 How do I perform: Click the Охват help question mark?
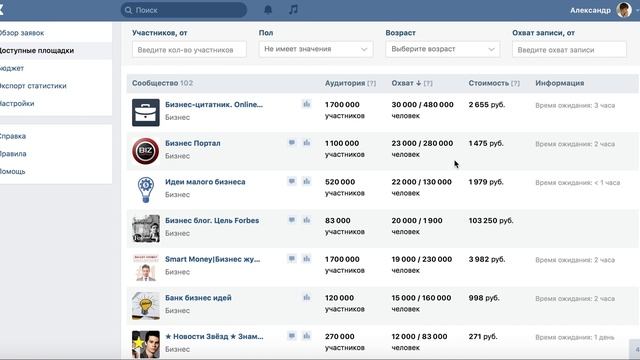pos(428,83)
